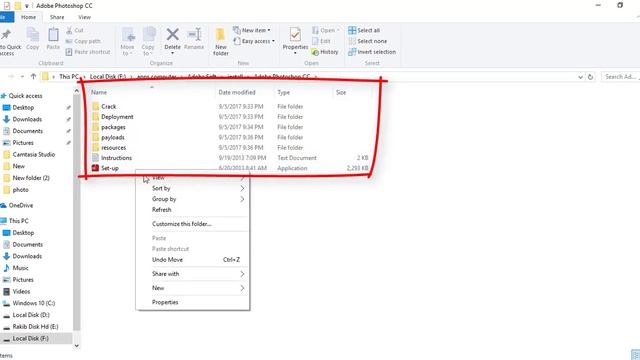The height and width of the screenshot is (360, 640).
Task: Click the Edit ribbon command
Action: (321, 41)
